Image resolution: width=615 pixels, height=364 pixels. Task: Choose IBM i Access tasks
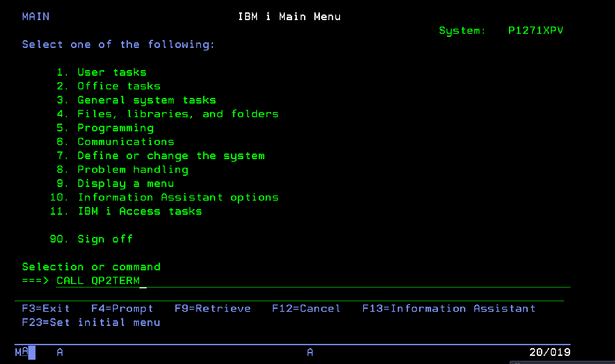(x=140, y=211)
